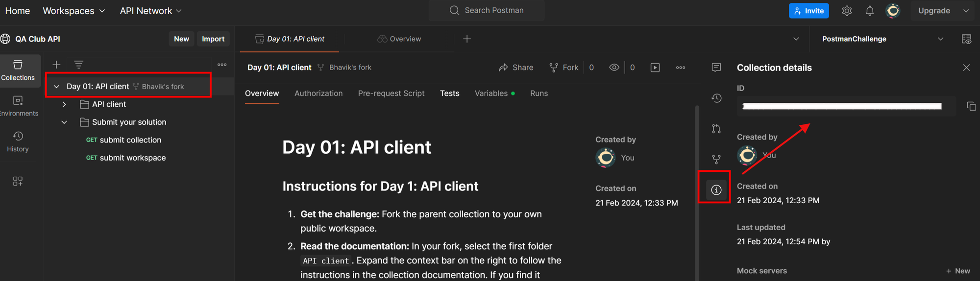Viewport: 980px width, 281px height.
Task: Open the Comments icon in context bar
Action: [716, 68]
